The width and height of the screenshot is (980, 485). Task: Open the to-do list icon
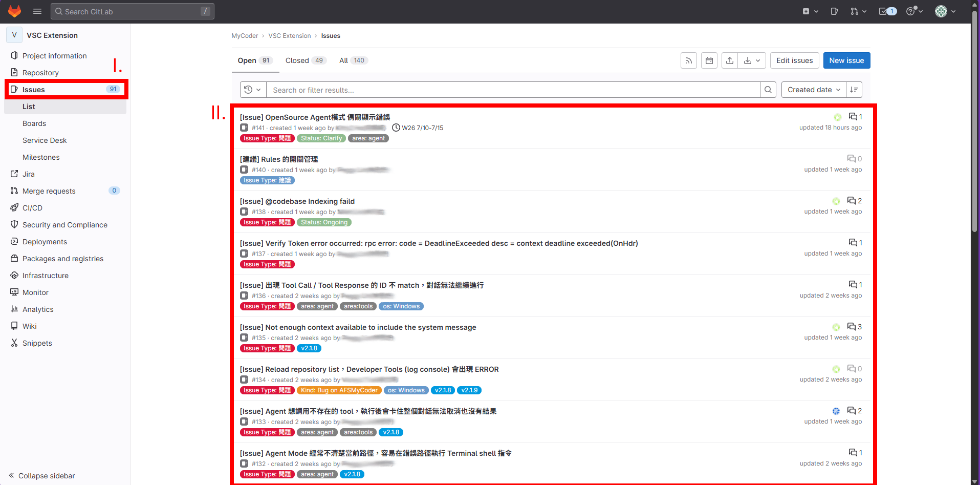coord(888,11)
